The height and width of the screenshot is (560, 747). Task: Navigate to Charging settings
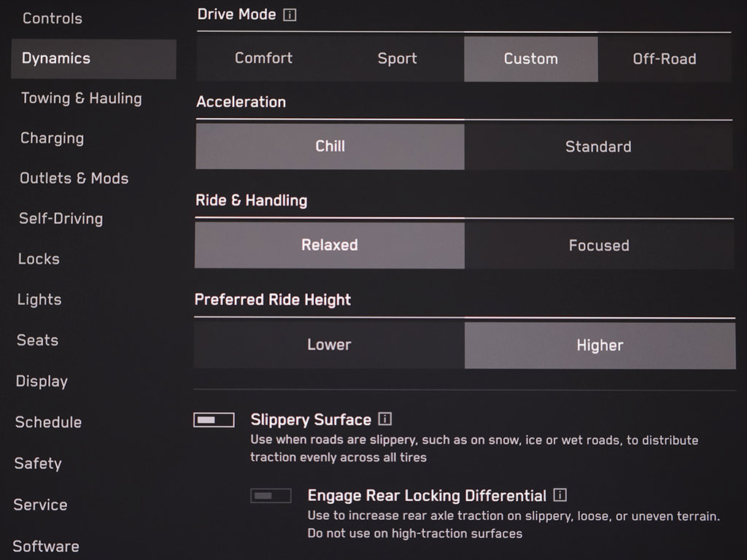52,139
